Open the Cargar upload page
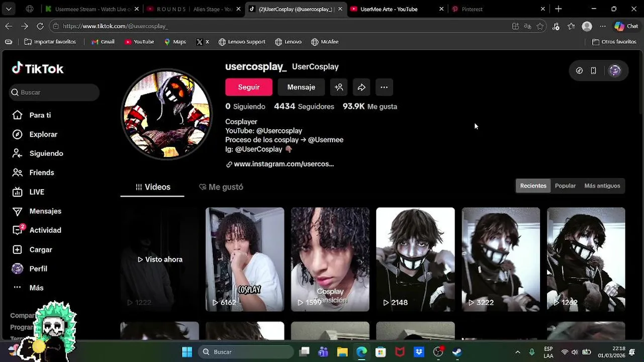644x362 pixels. (32, 249)
